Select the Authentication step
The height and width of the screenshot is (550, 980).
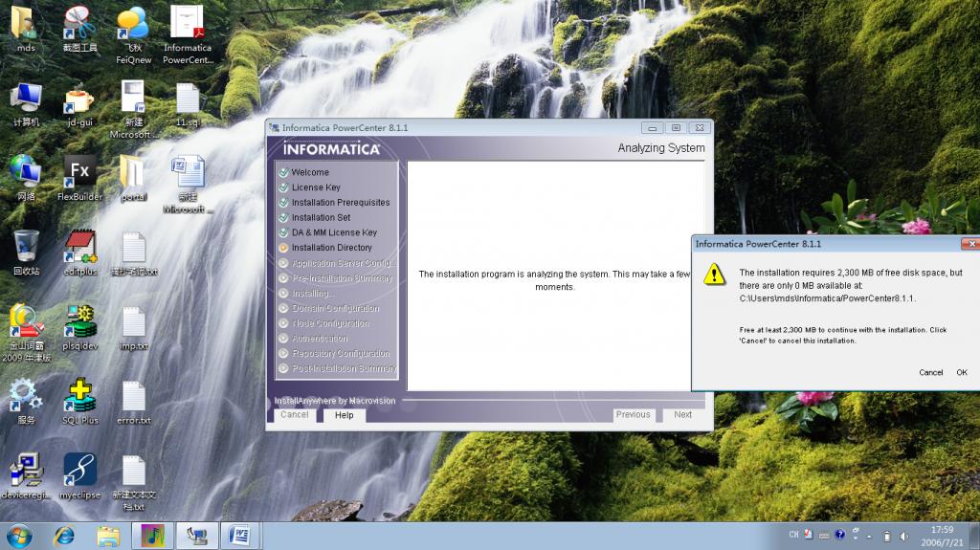point(320,338)
